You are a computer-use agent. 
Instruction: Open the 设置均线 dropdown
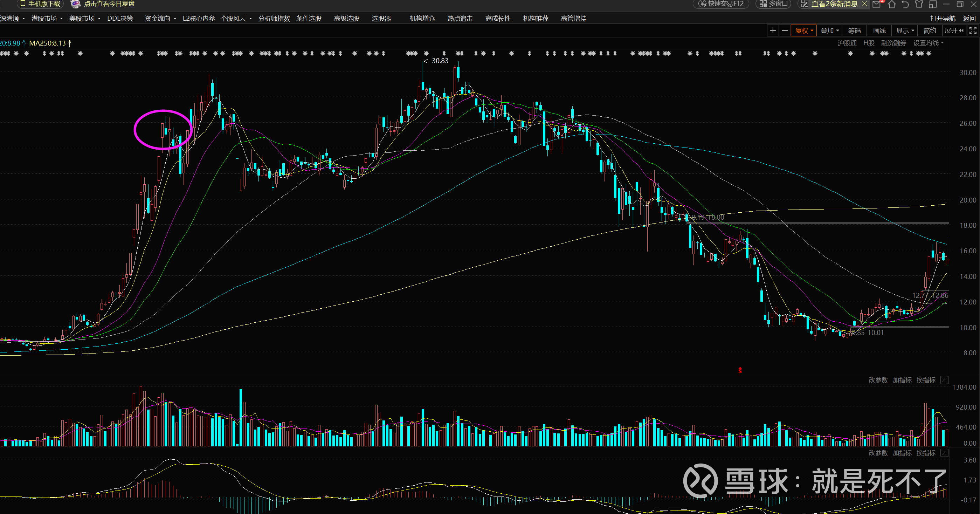(x=928, y=43)
